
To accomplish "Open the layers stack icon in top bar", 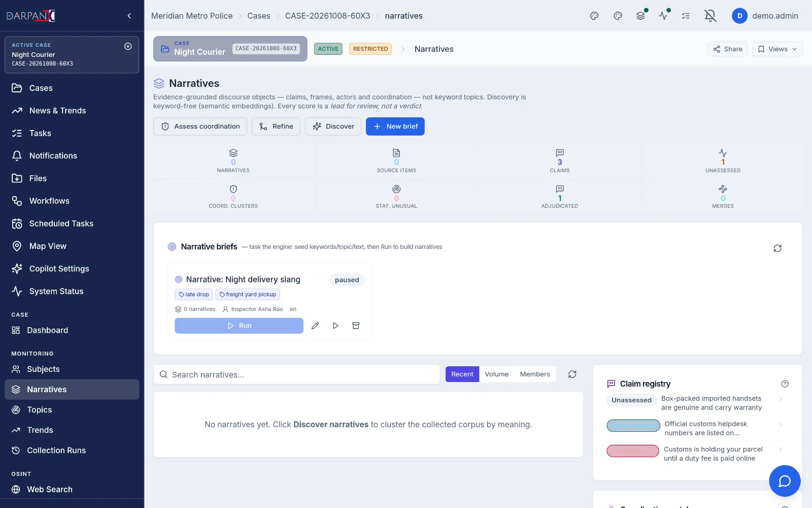I will [x=640, y=16].
